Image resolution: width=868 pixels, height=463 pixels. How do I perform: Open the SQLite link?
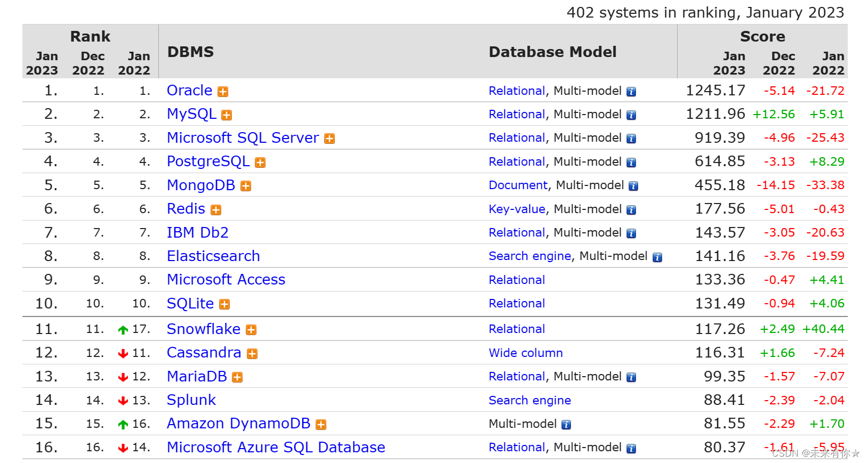coord(190,303)
